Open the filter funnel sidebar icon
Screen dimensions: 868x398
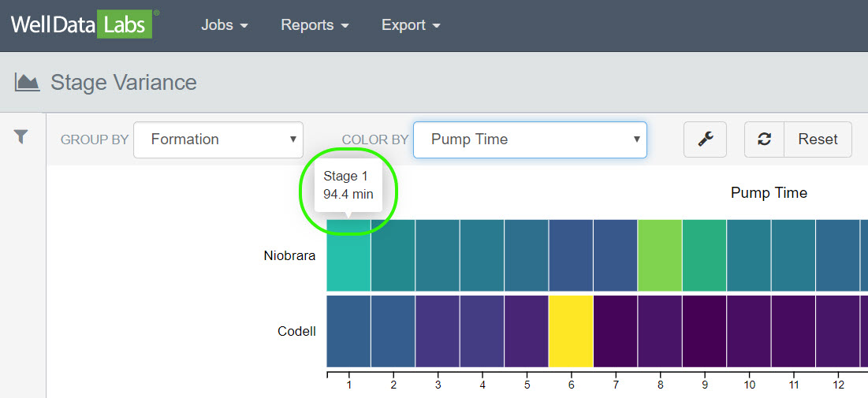21,137
